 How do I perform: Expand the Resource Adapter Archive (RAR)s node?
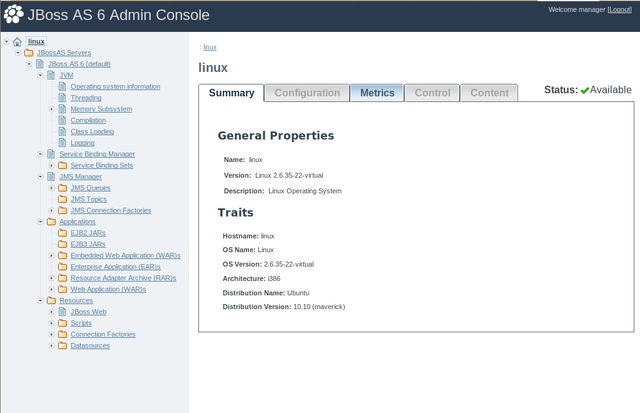[x=51, y=278]
